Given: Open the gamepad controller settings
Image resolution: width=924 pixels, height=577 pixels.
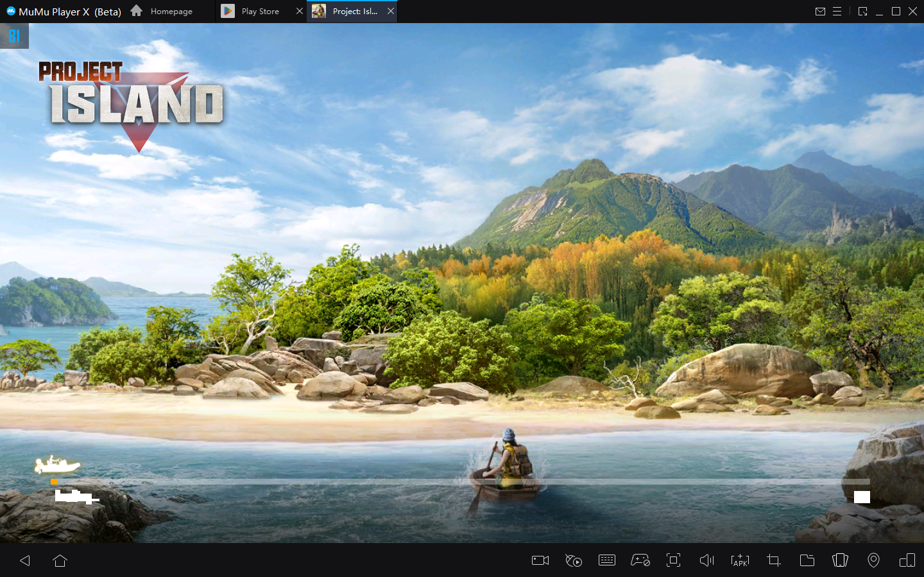Looking at the screenshot, I should pyautogui.click(x=640, y=560).
